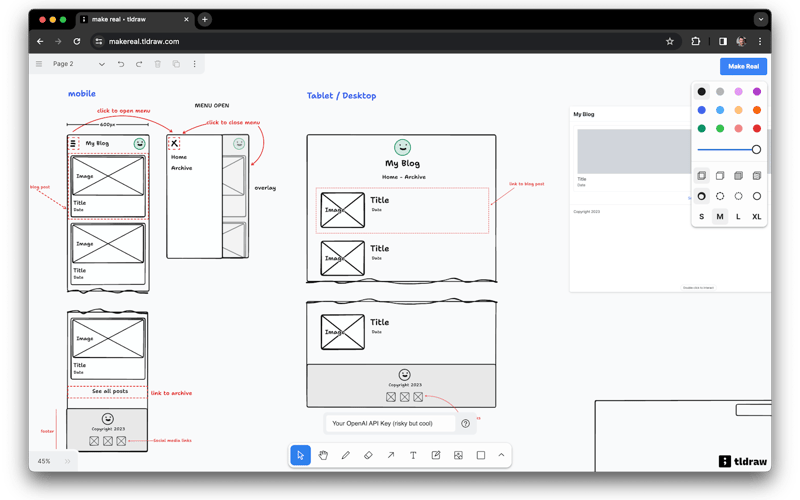
Task: Choose the Text tool
Action: click(x=413, y=455)
